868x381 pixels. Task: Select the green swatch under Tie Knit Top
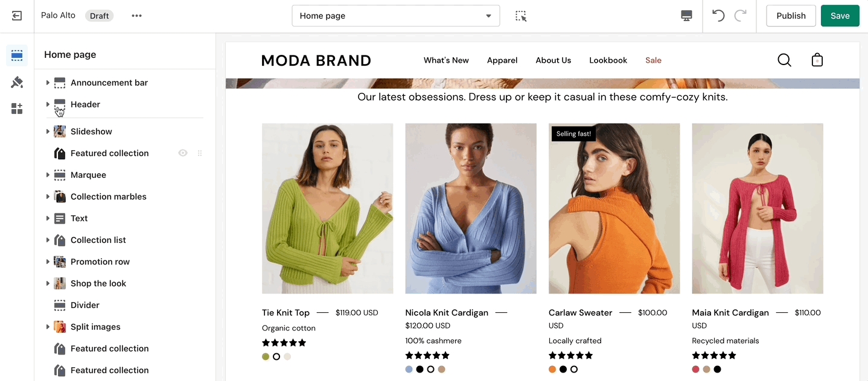click(x=266, y=357)
